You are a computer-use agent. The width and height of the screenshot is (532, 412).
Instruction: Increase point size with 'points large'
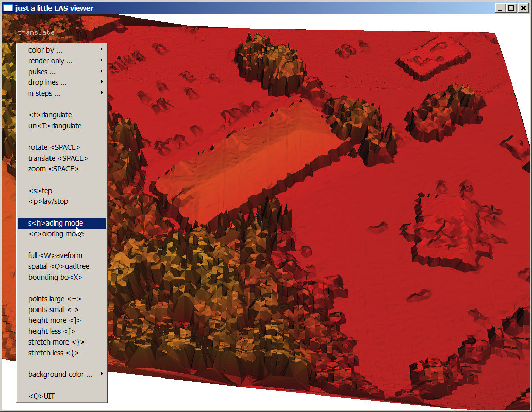coord(55,299)
